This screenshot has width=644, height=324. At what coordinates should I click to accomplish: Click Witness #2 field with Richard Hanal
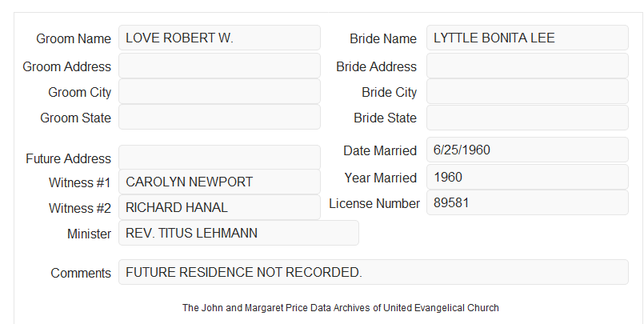(219, 207)
